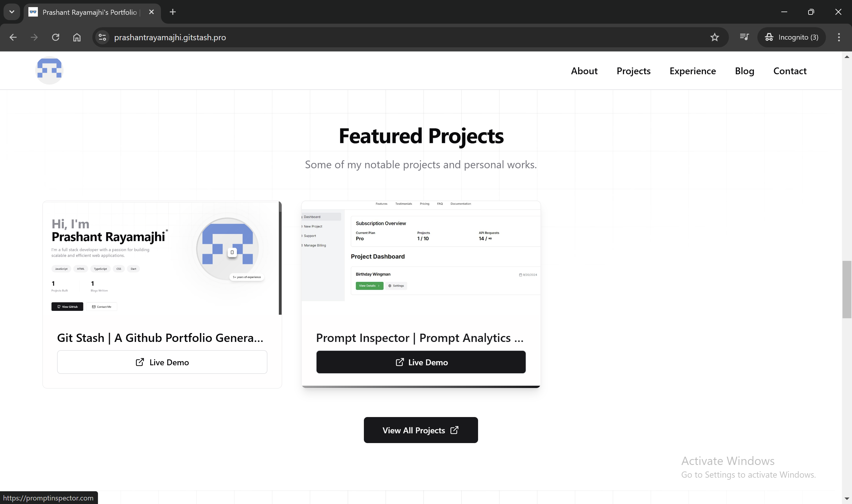Open the Chrome three-dot menu

tap(839, 37)
